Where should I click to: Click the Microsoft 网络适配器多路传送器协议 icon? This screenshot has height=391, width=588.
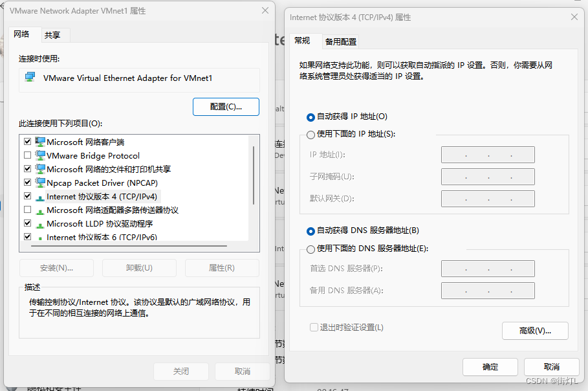point(40,211)
